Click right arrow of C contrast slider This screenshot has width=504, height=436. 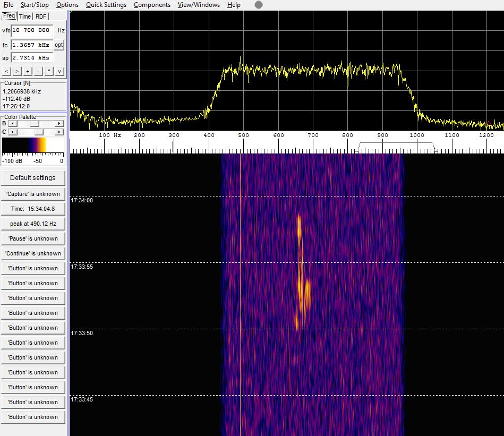59,132
